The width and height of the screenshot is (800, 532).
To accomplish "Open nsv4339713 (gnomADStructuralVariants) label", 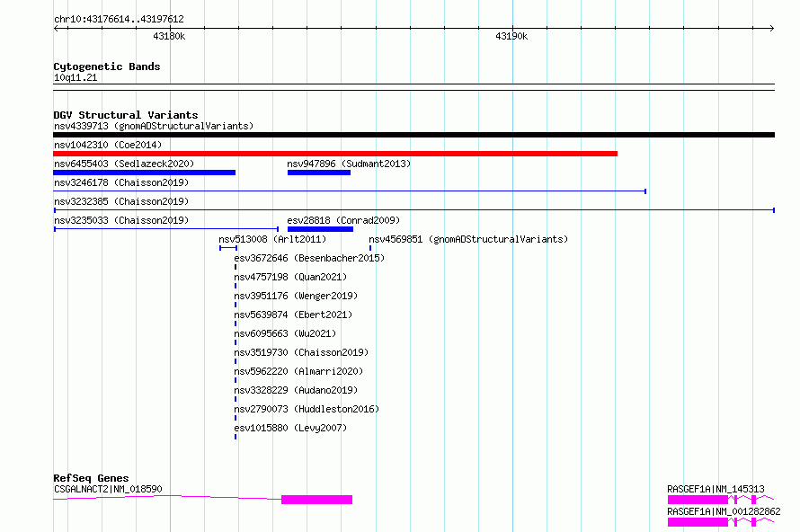I will pos(154,126).
